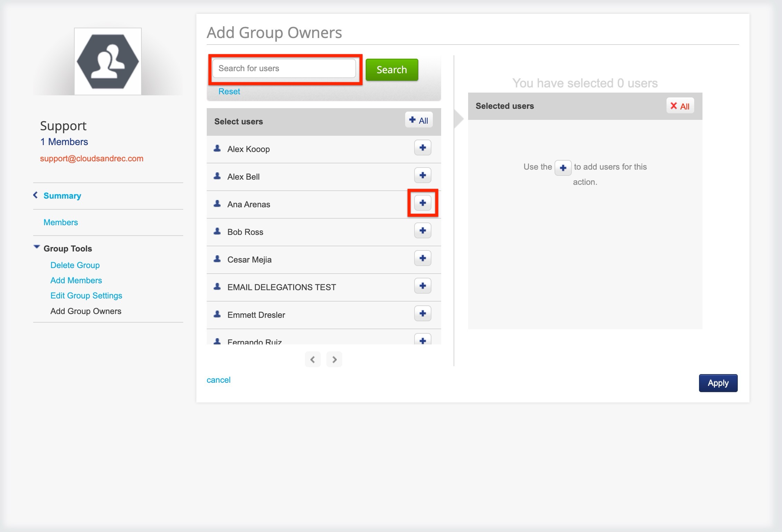Click the Search for users field
Image resolution: width=782 pixels, height=532 pixels.
(284, 68)
